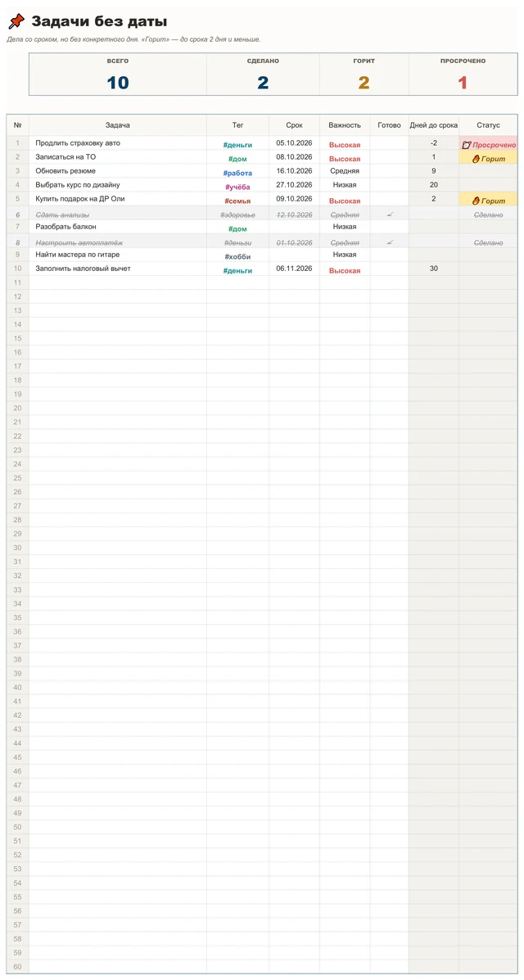Mark Продлить страховку авто as done in Готово
The width and height of the screenshot is (524, 980).
point(389,143)
